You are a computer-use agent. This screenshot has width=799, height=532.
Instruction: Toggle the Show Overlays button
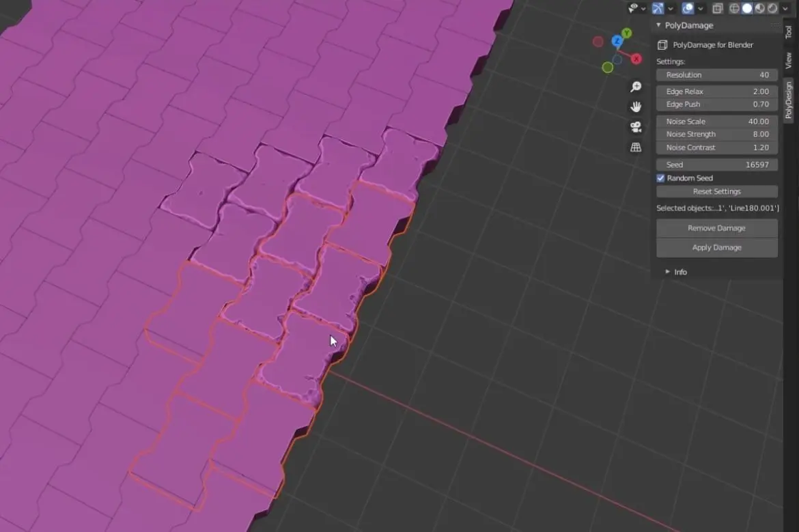click(x=688, y=8)
